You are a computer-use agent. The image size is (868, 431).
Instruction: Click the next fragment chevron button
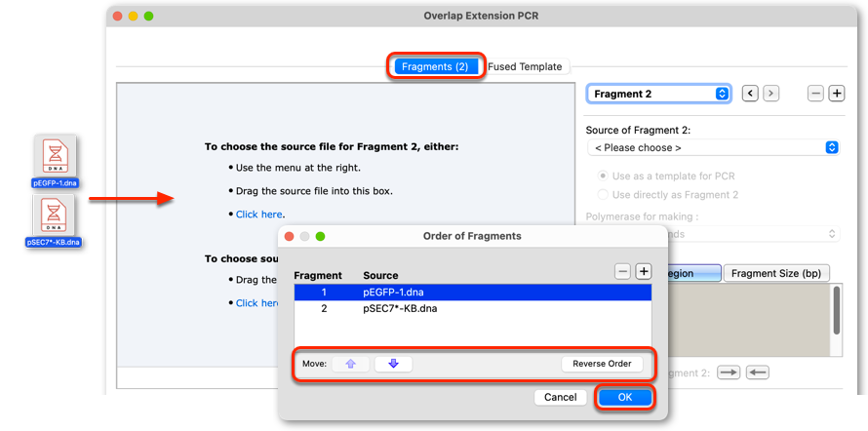coord(771,94)
